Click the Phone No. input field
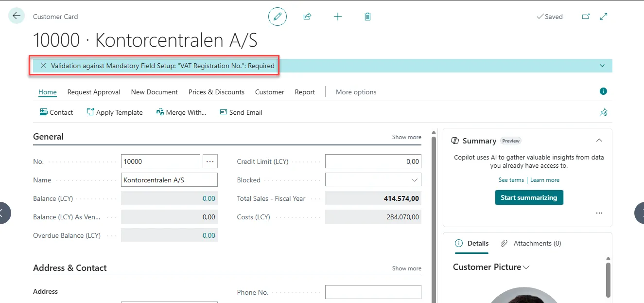644x303 pixels. pyautogui.click(x=373, y=292)
